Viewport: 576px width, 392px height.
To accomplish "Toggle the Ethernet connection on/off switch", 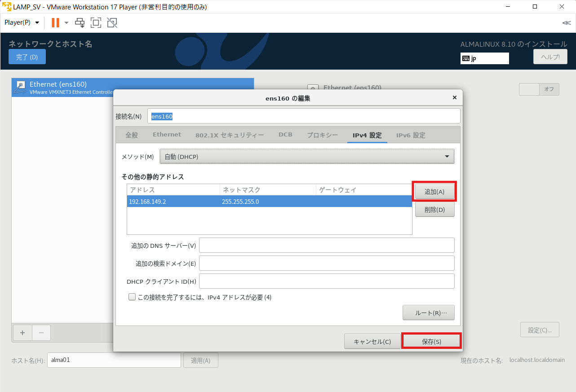I will [x=539, y=89].
